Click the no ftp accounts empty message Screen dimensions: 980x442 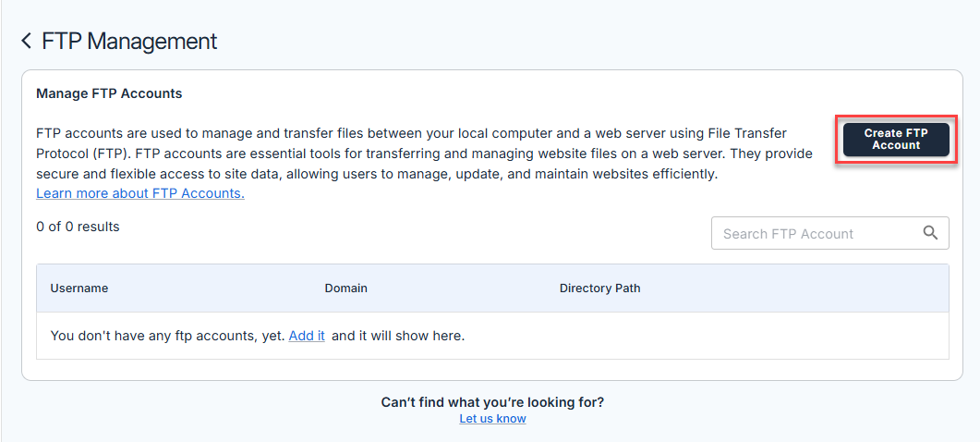pos(166,336)
